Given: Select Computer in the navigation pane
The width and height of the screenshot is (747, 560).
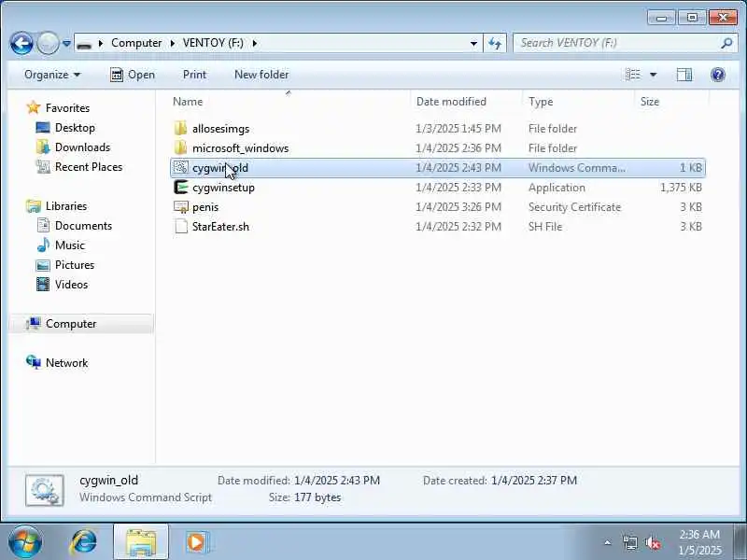Looking at the screenshot, I should [71, 324].
